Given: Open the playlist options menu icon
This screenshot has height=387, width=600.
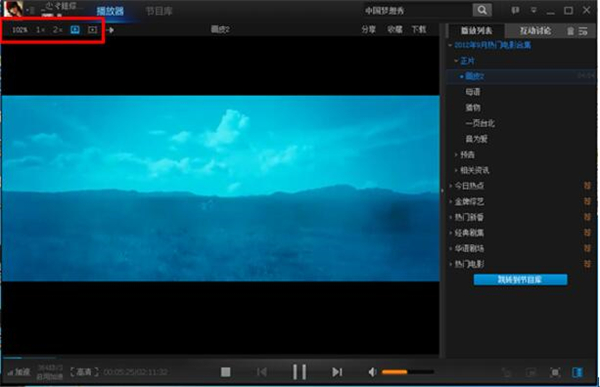Looking at the screenshot, I should coord(583,31).
